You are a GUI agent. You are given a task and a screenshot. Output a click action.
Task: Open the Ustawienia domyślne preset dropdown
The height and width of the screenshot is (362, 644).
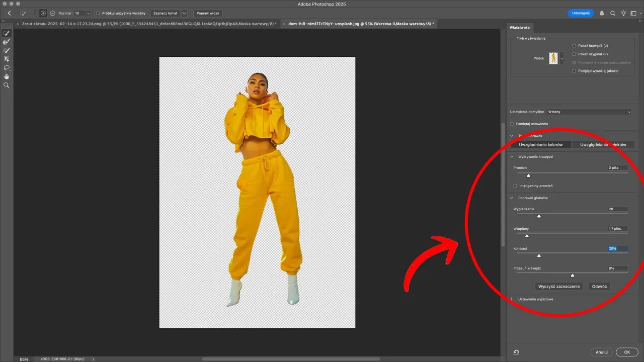[589, 112]
